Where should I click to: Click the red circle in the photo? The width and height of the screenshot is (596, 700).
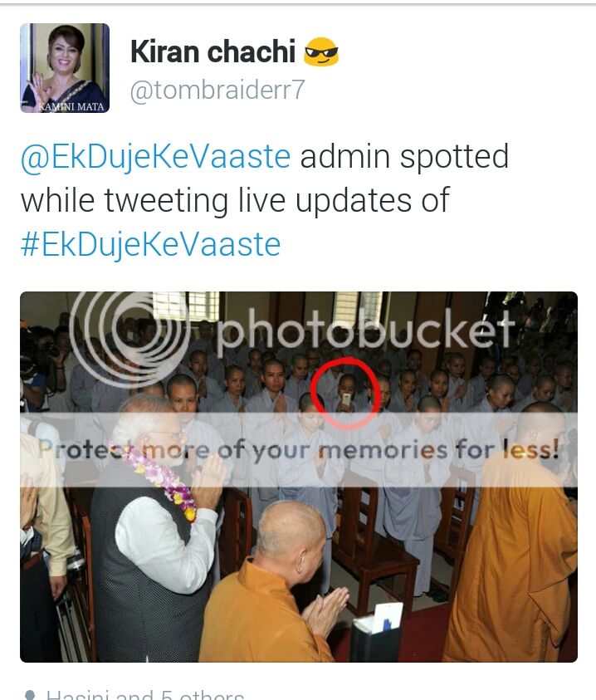point(345,393)
